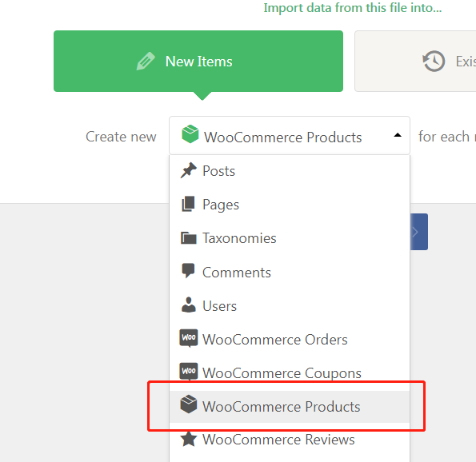Click the pencil icon on New Items
476x462 pixels.
pos(146,62)
